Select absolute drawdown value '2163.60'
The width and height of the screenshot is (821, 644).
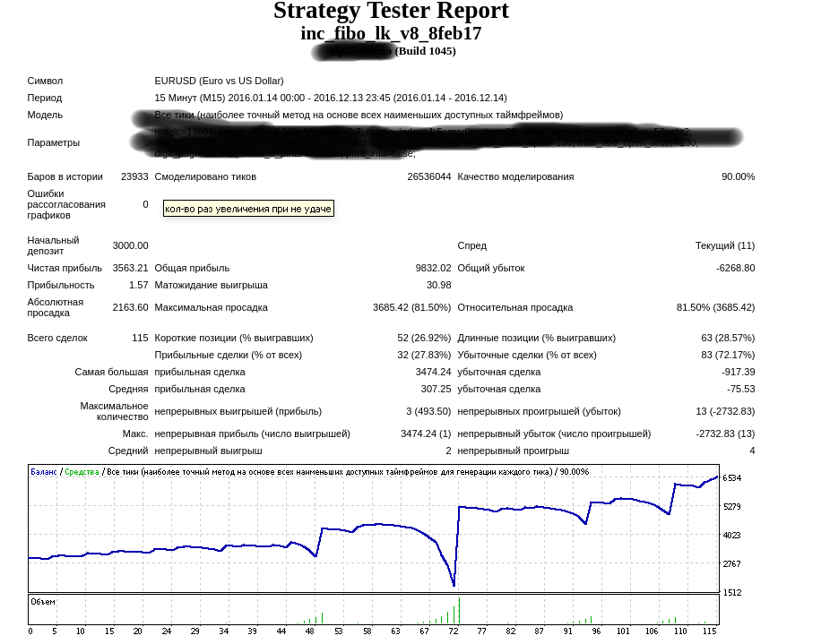click(x=130, y=307)
